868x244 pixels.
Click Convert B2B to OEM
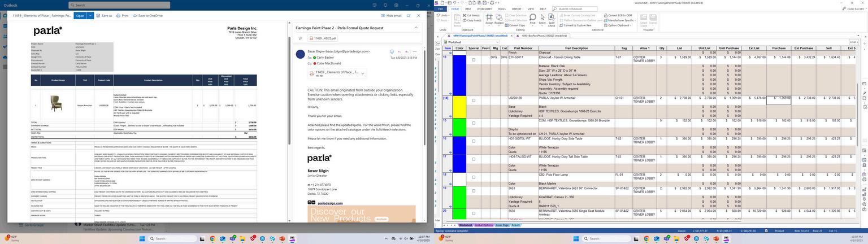pyautogui.click(x=618, y=15)
